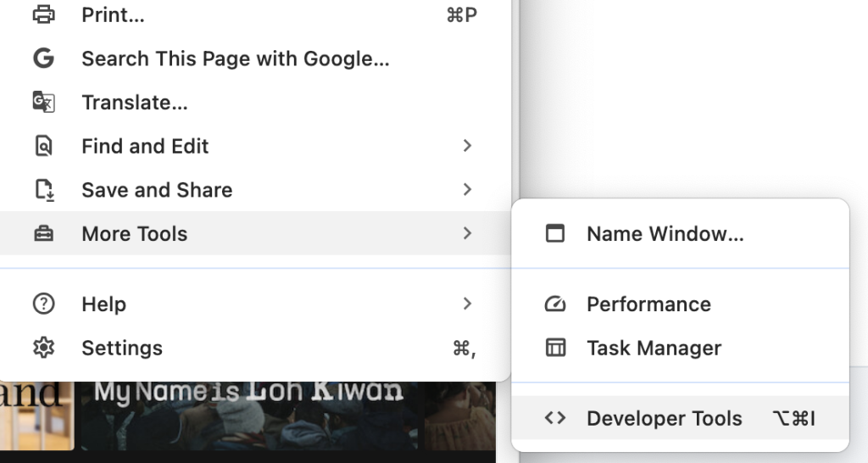Select Search This Page with Google...

tap(254, 59)
